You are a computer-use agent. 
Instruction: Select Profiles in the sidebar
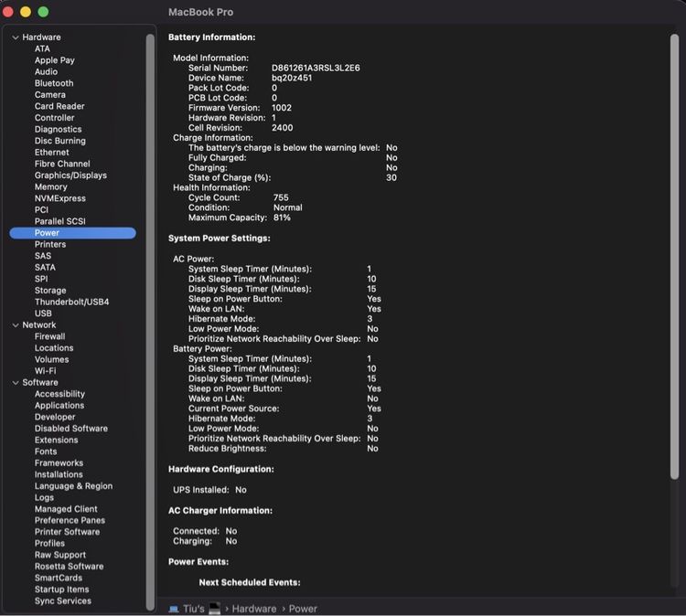[x=49, y=544]
